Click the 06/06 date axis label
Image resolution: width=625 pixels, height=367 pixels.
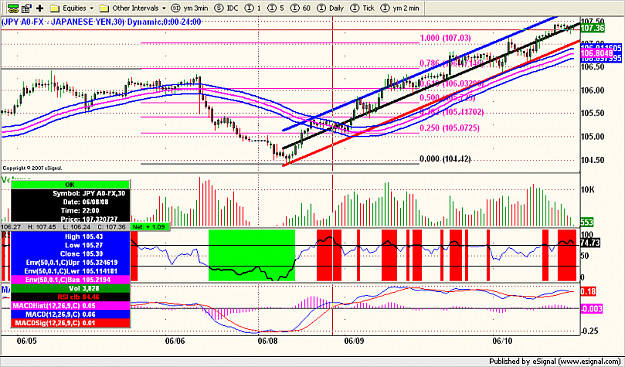pos(175,341)
